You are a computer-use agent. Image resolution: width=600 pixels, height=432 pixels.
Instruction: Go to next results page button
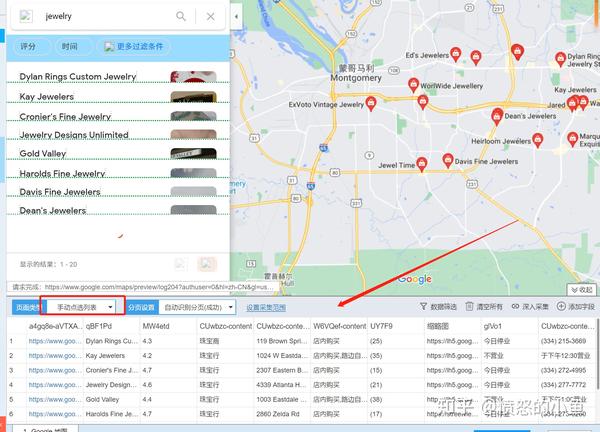(x=207, y=264)
